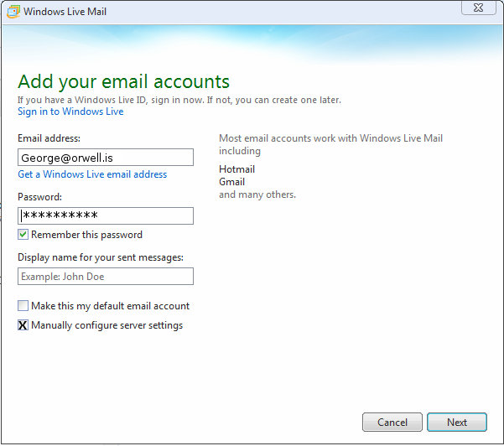Click the 'Windows Live Mail' title bar text
This screenshot has width=504, height=446.
coord(65,12)
